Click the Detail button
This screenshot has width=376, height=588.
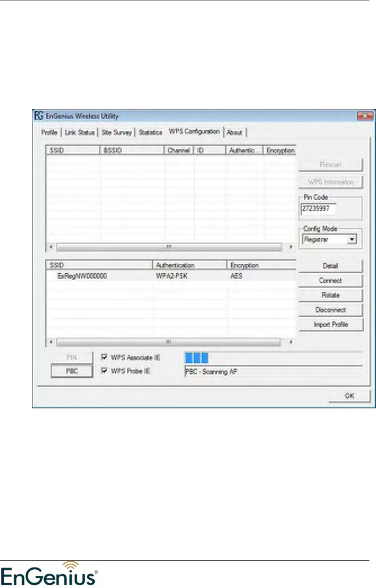[331, 265]
